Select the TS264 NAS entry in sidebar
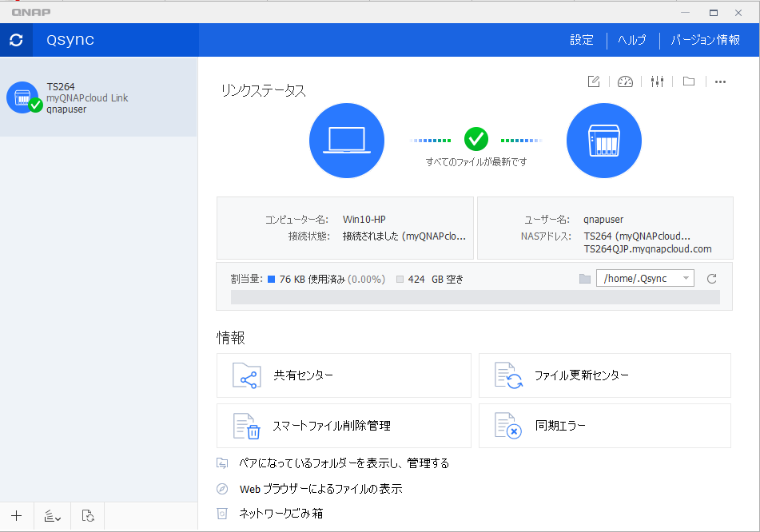 pyautogui.click(x=97, y=97)
